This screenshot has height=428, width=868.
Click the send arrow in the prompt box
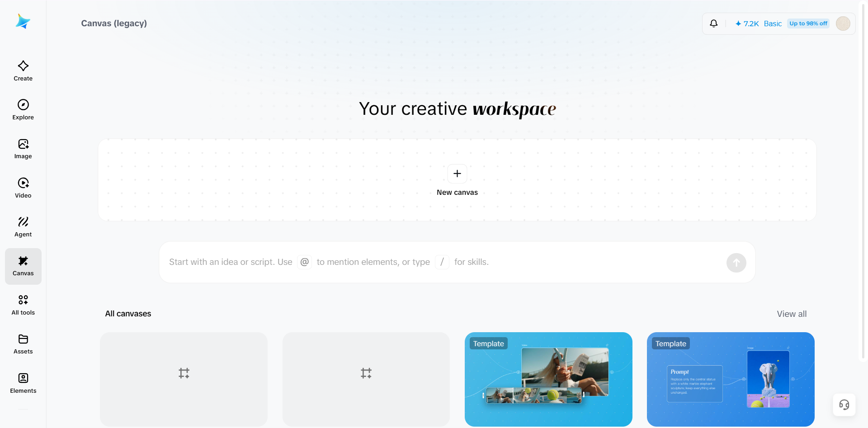click(x=736, y=263)
